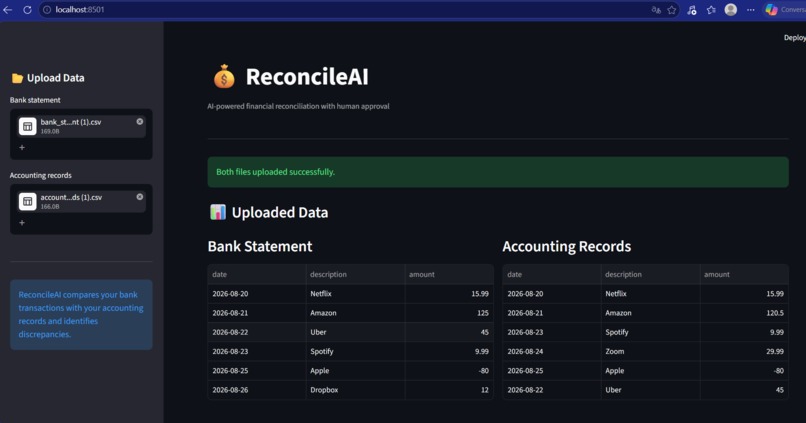This screenshot has height=423, width=806.
Task: Click the ReconcileAI info box in sidebar
Action: click(81, 315)
